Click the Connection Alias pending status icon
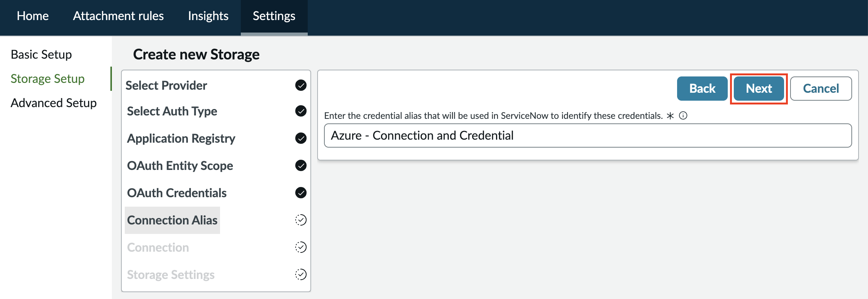 301,220
